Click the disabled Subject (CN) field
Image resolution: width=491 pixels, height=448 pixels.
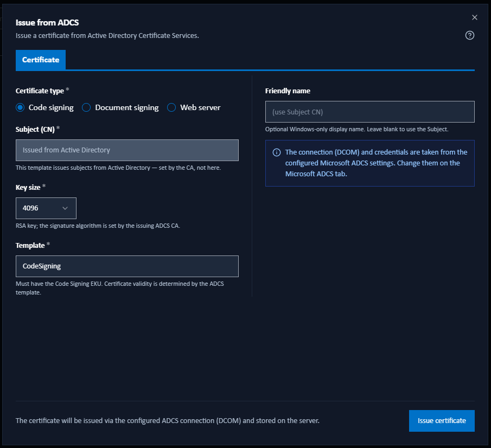[127, 150]
